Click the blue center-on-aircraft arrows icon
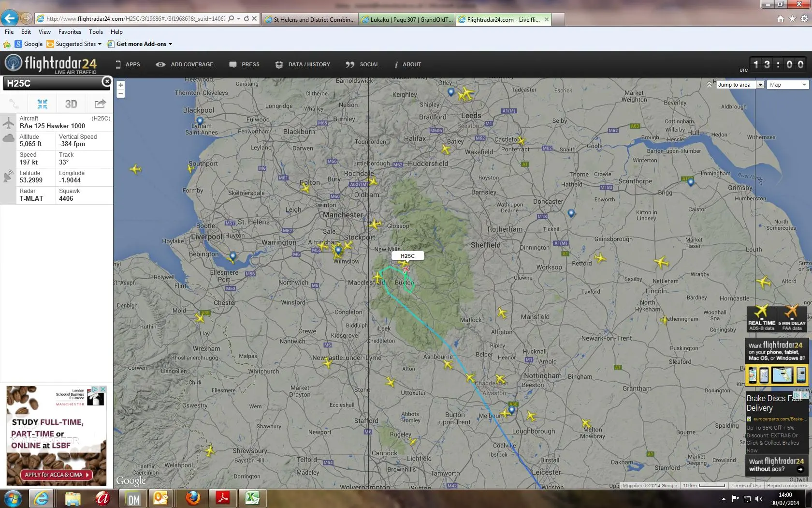This screenshot has width=812, height=508. tap(43, 104)
